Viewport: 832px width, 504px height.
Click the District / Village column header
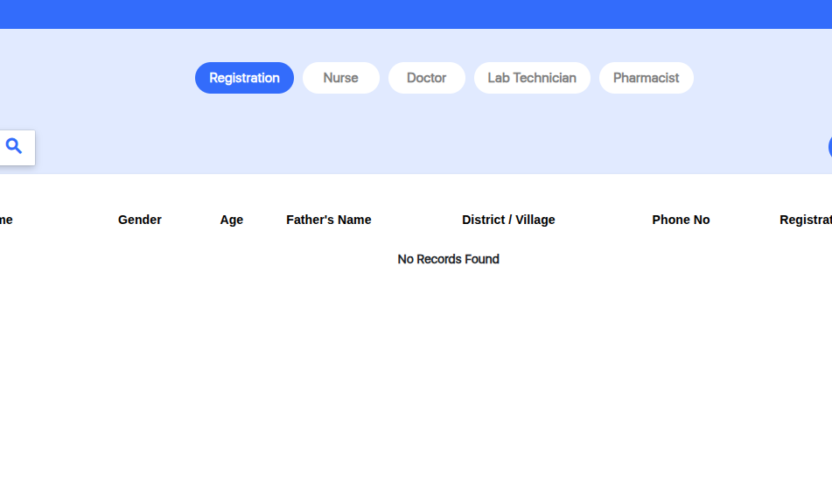tap(508, 220)
